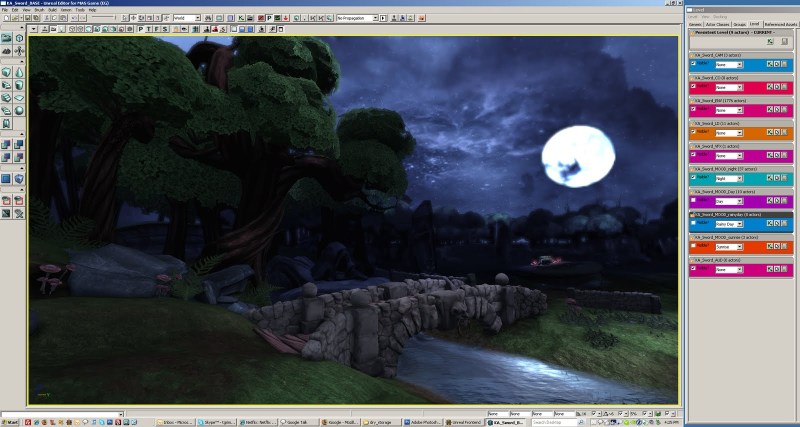Viewport: 800px width, 427px height.
Task: Open Kismet for KA_Sword_CAM level
Action: (770, 64)
